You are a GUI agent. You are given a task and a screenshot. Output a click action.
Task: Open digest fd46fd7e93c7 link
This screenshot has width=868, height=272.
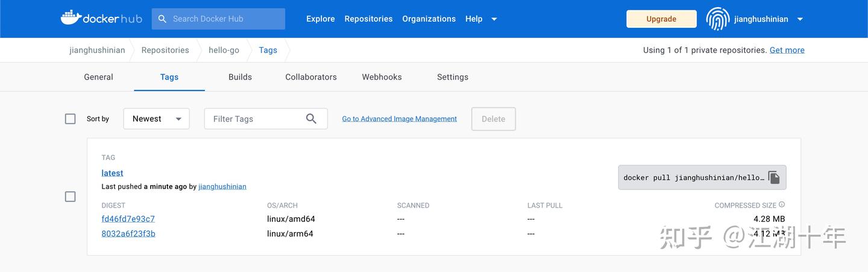(x=128, y=219)
